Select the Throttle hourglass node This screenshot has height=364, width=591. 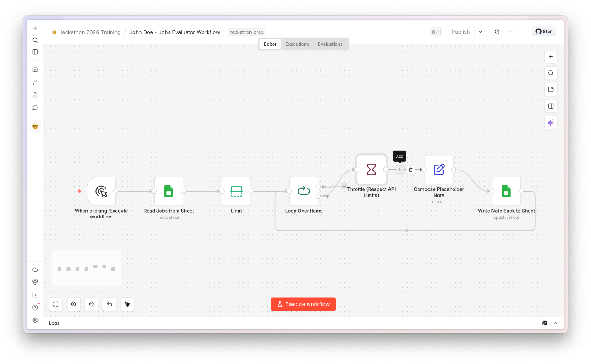(x=371, y=170)
